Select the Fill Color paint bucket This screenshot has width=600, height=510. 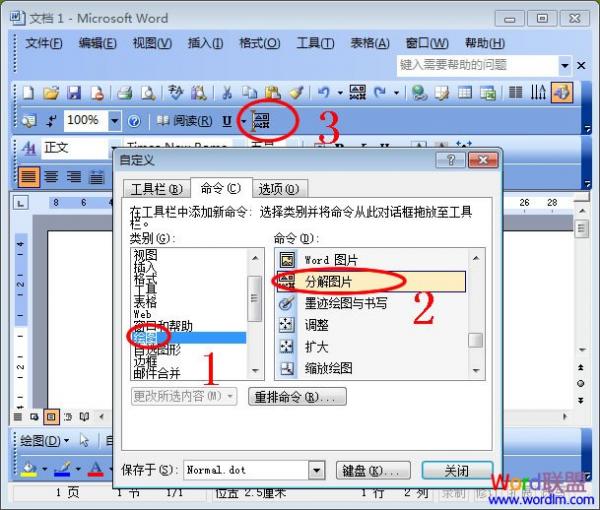tap(30, 468)
